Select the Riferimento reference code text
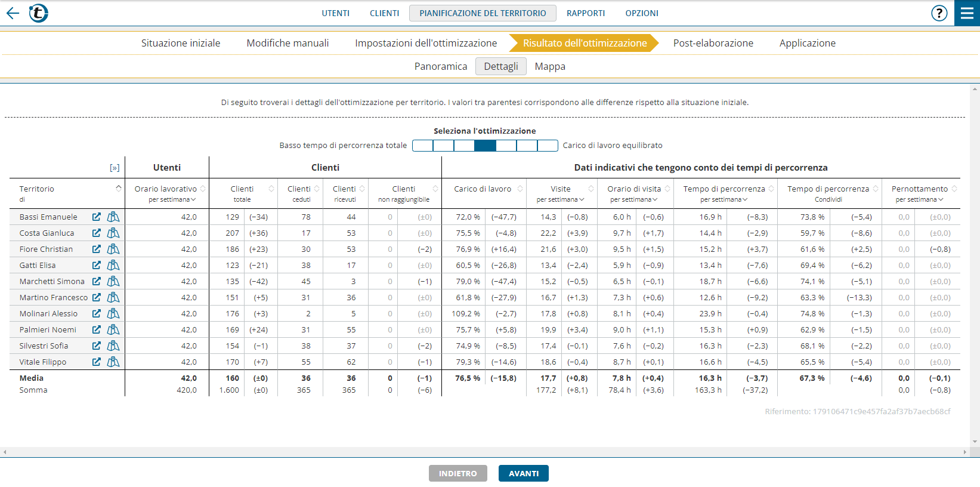This screenshot has height=487, width=980. (x=858, y=411)
